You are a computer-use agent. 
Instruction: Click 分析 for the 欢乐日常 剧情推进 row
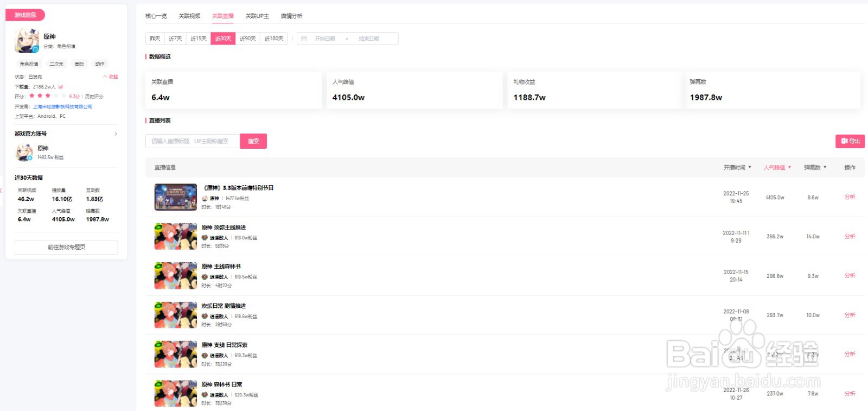[850, 315]
